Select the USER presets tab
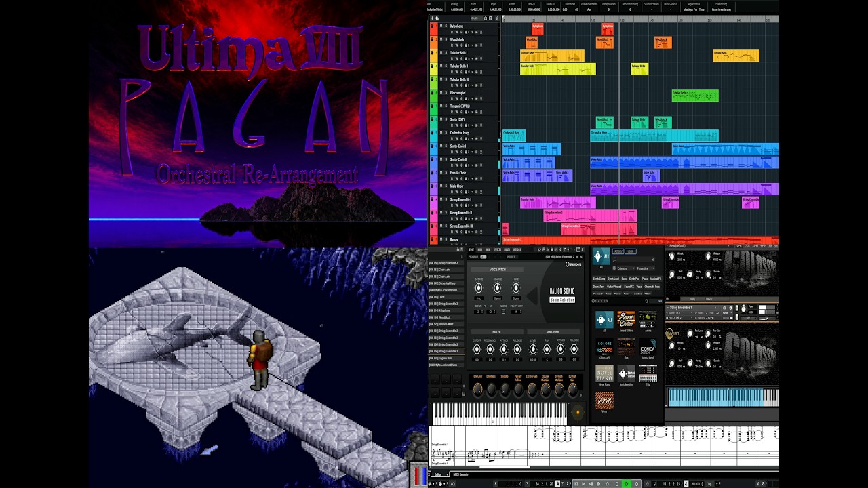868x488 pixels. 631,251
